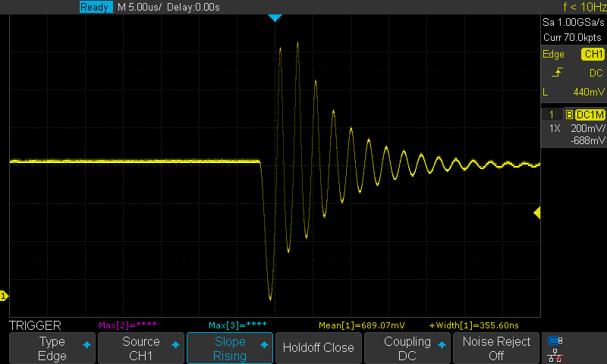Click the channel 1 ground level marker
Viewport: 607px width, 364px height.
click(4, 295)
